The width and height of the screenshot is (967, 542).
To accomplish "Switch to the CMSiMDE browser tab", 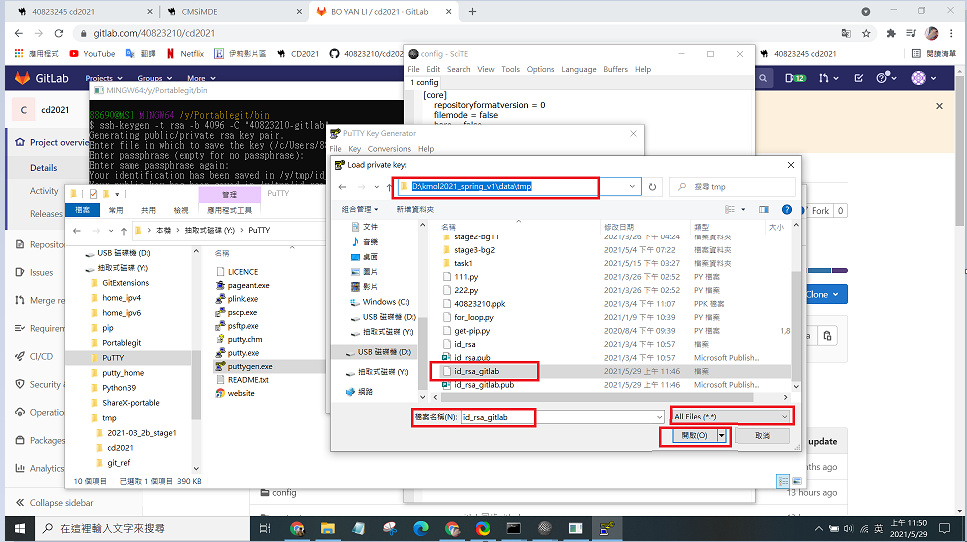I will coord(234,12).
